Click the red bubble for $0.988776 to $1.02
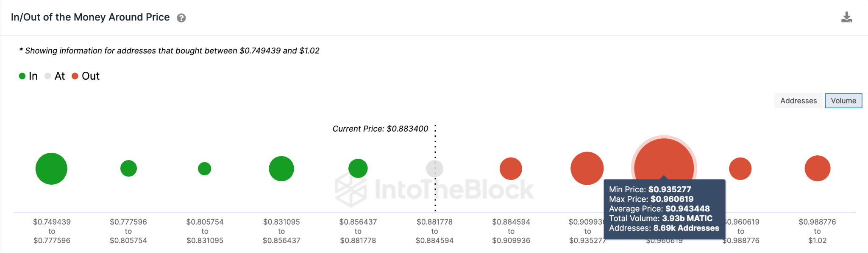Viewport: 868px width, 253px height. [x=817, y=169]
